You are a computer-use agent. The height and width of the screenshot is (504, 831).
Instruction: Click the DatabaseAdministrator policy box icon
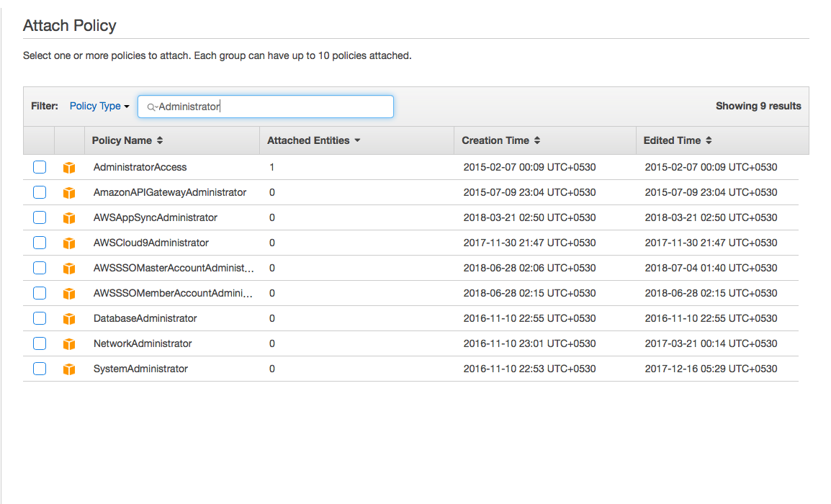pyautogui.click(x=69, y=318)
